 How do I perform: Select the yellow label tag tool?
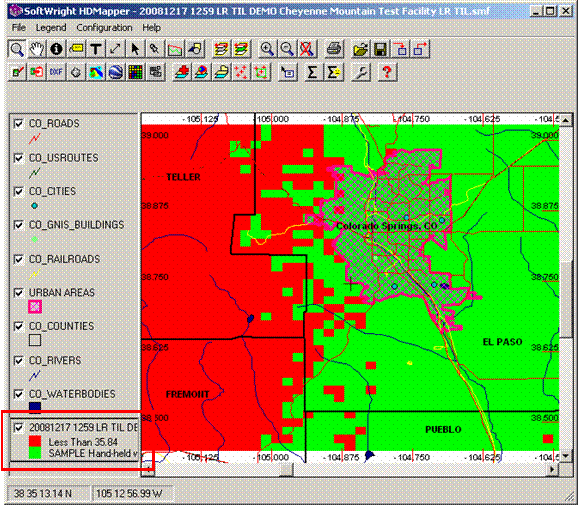coord(76,49)
